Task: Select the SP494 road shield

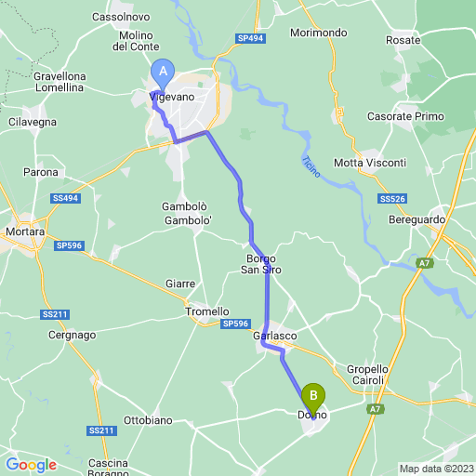Action: tap(250, 38)
